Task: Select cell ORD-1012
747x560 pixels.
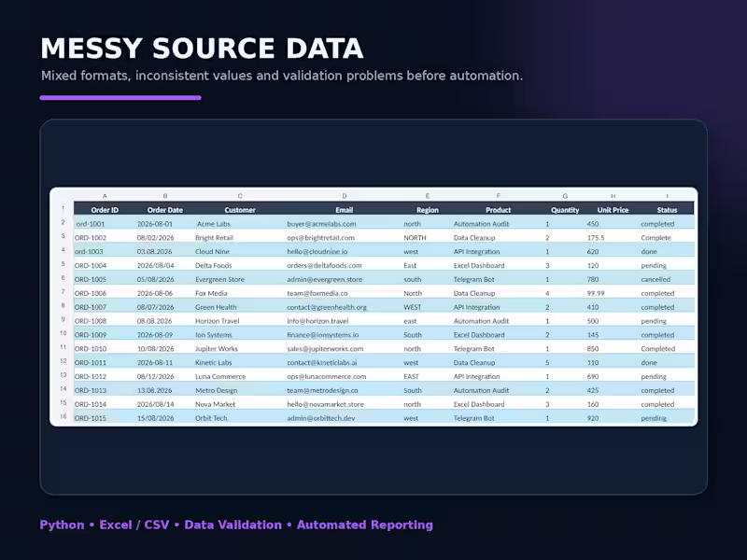Action: pyautogui.click(x=90, y=376)
